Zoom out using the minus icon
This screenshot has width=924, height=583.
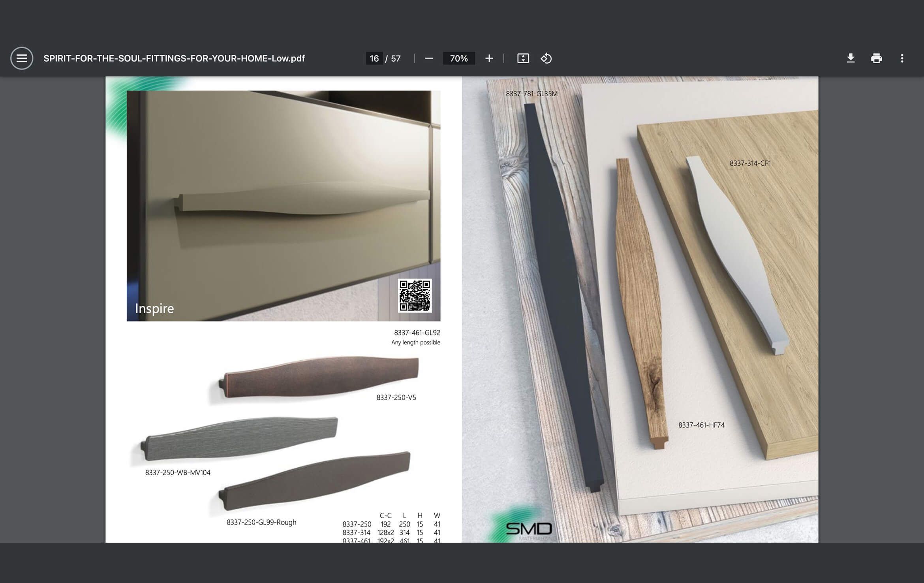pos(429,58)
